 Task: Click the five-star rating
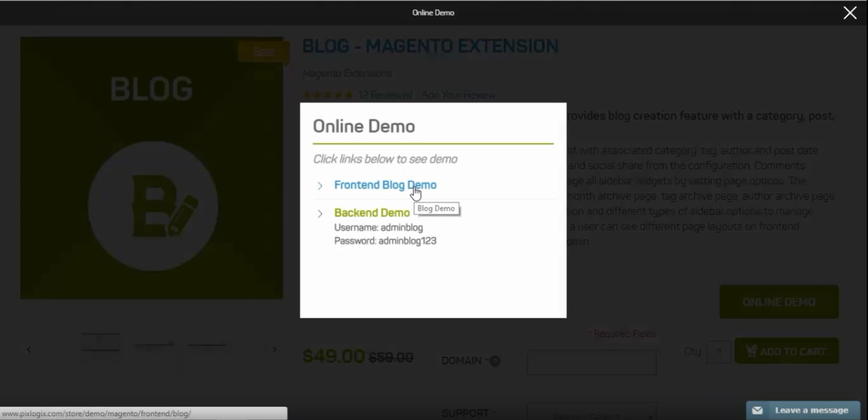pyautogui.click(x=328, y=96)
